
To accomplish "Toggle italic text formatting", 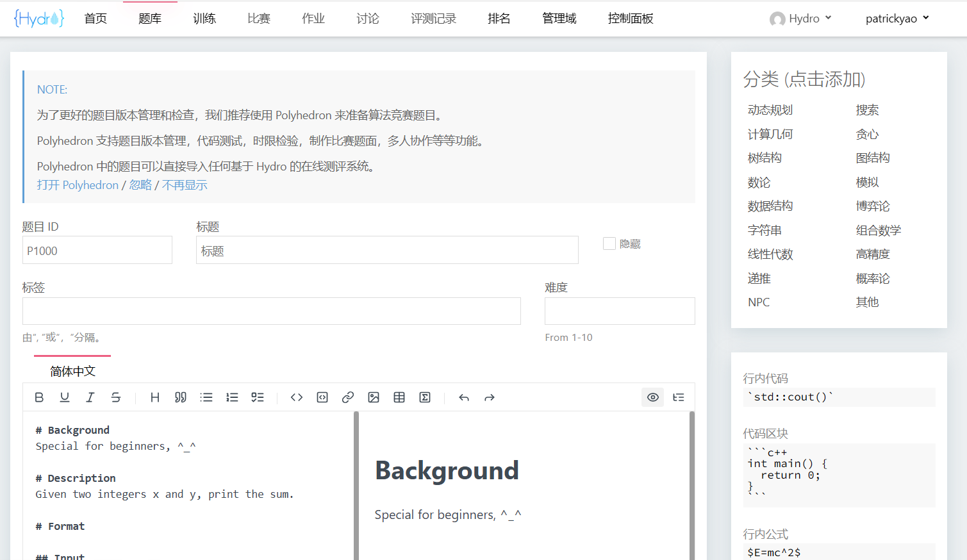I will 90,397.
